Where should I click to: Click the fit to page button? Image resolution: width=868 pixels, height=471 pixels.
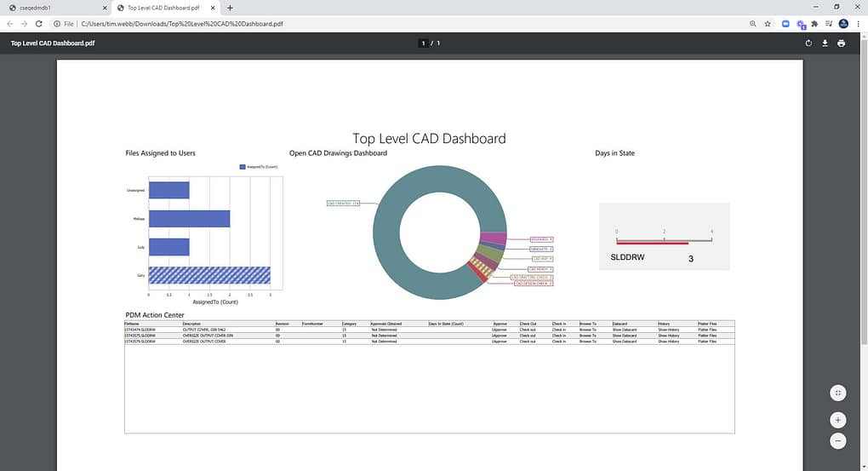[838, 393]
